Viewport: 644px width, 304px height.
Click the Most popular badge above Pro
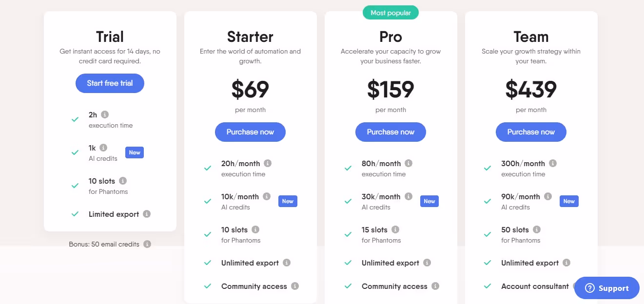coord(390,12)
